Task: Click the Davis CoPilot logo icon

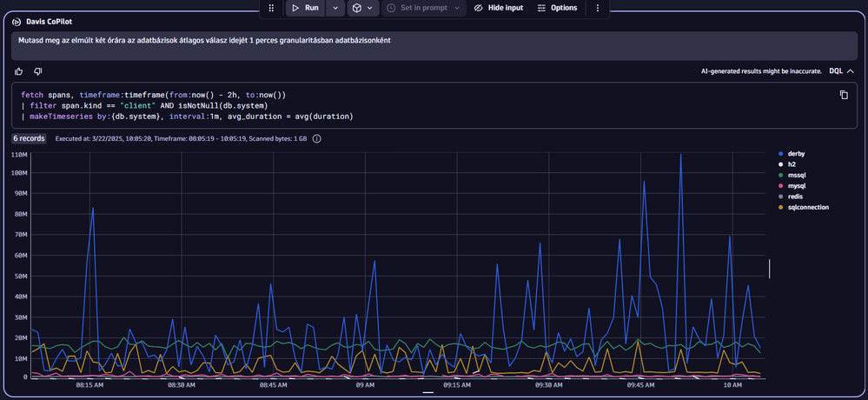Action: click(x=16, y=21)
